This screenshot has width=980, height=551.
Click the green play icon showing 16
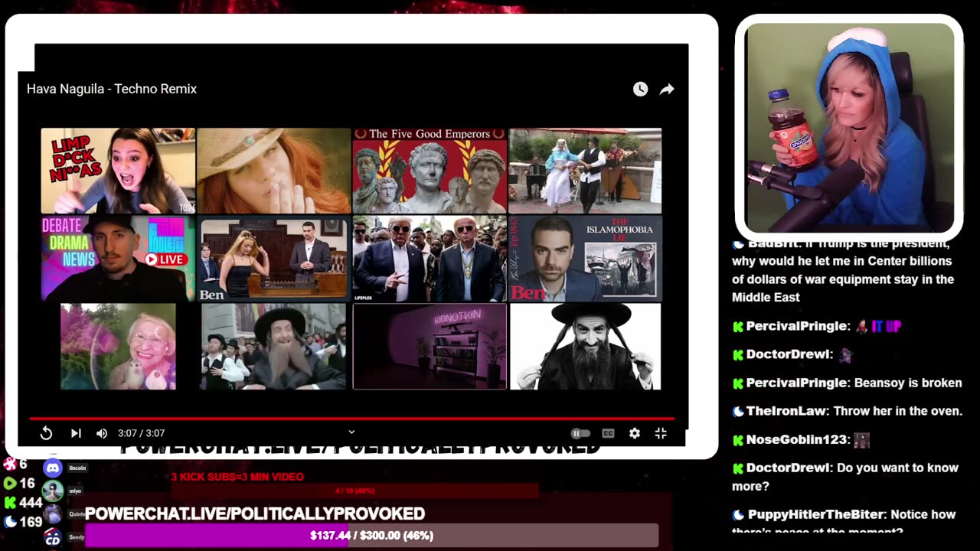click(10, 483)
